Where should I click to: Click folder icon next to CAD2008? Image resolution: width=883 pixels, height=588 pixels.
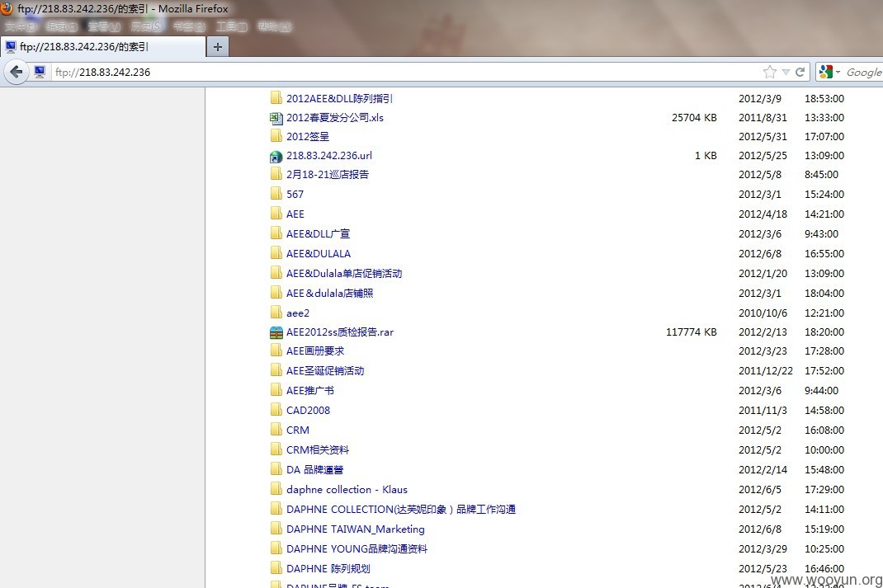click(276, 410)
